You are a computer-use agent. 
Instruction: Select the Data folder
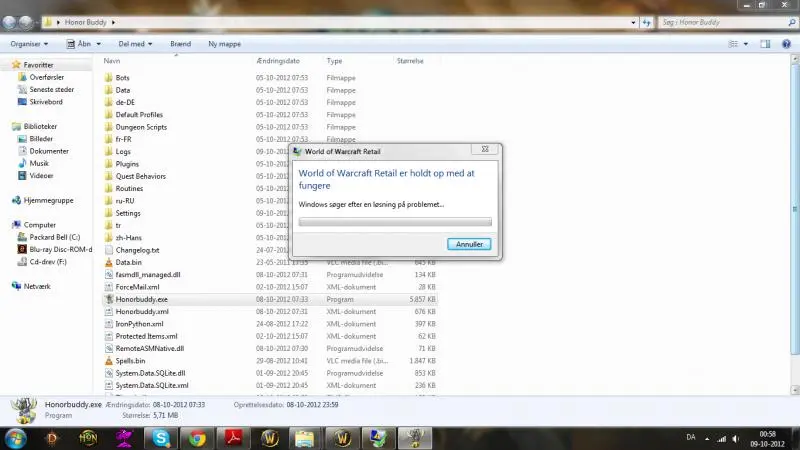point(123,90)
